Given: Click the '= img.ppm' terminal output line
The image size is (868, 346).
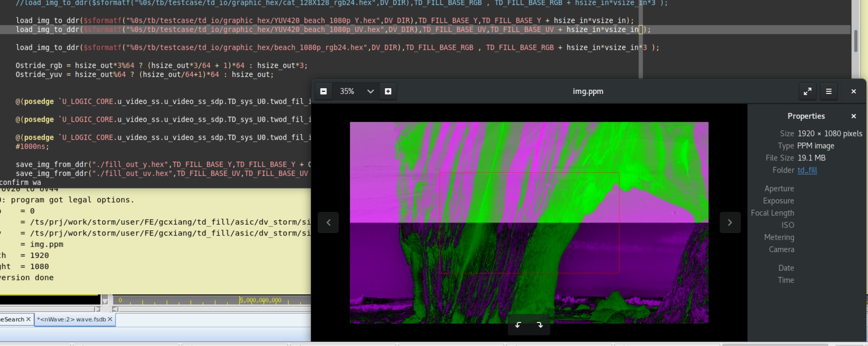Looking at the screenshot, I should (x=41, y=244).
